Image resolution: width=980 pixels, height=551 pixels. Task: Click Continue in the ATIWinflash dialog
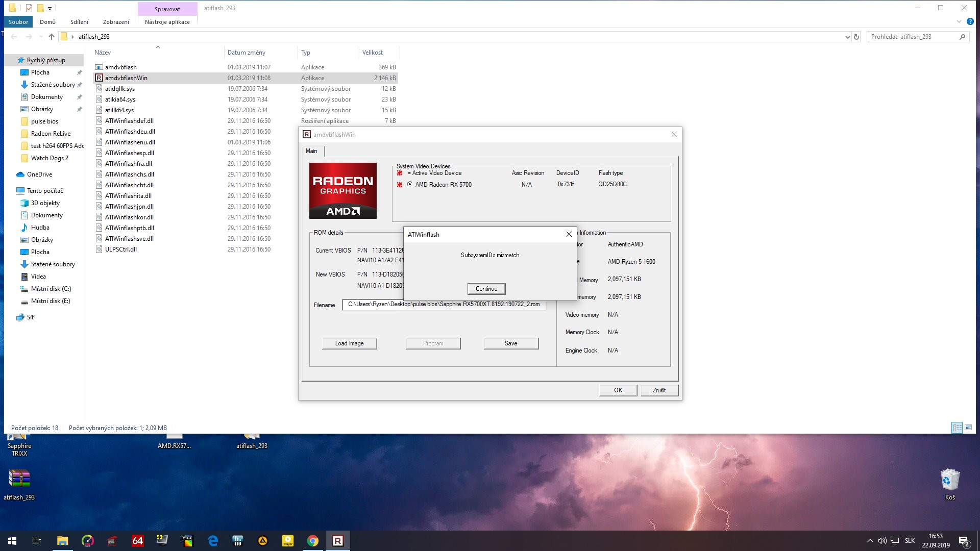[486, 289]
